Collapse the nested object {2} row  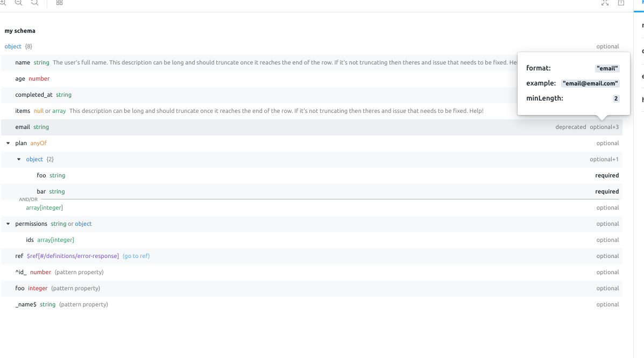coord(19,159)
